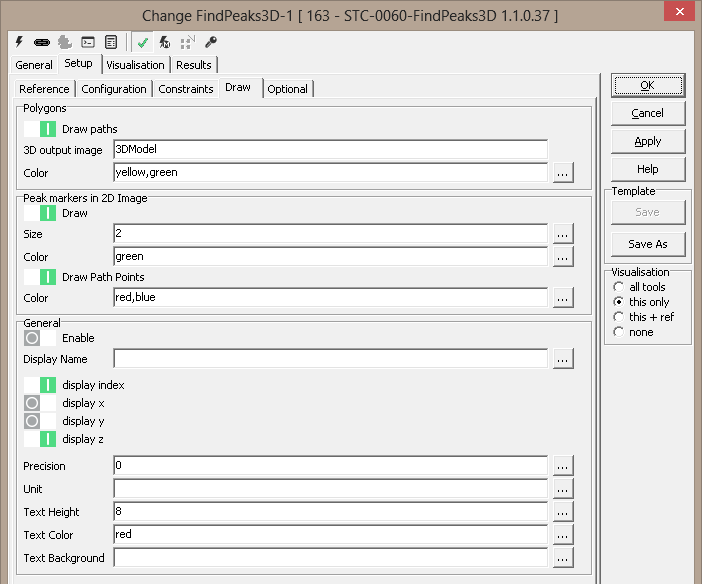702x584 pixels.
Task: Open browse button next to polygon Color field
Action: (563, 173)
